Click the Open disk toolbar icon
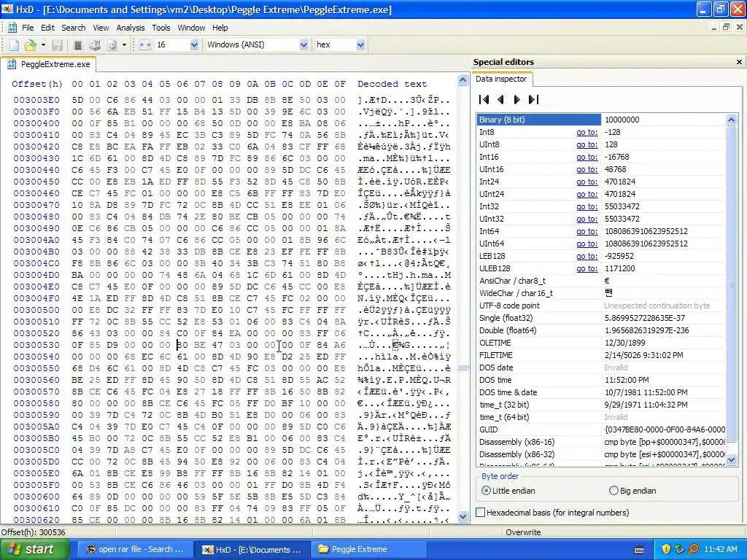 point(95,44)
